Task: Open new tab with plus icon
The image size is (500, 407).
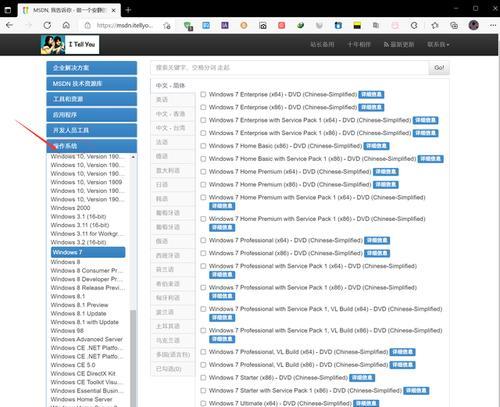Action: click(128, 10)
